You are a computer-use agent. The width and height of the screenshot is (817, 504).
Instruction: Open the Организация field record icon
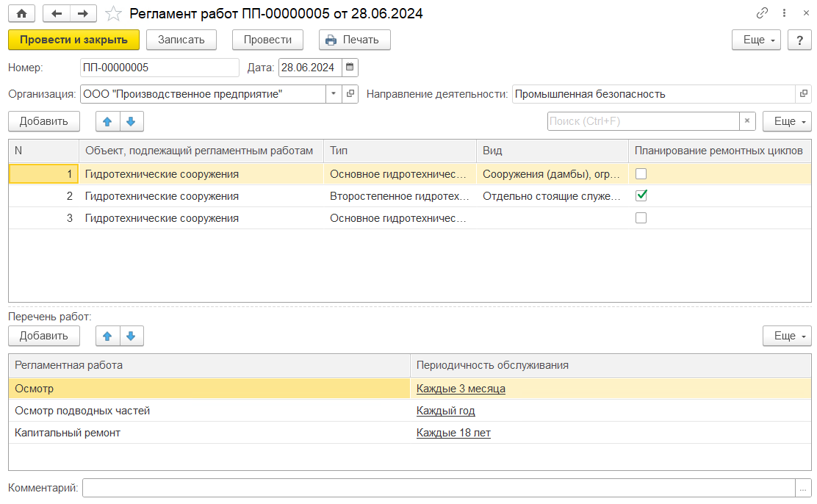pyautogui.click(x=350, y=94)
